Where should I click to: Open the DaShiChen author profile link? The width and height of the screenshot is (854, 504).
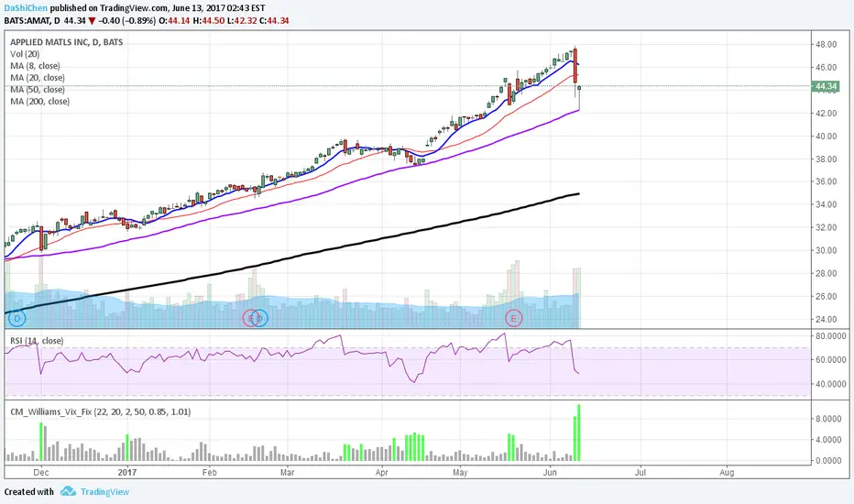[26, 8]
